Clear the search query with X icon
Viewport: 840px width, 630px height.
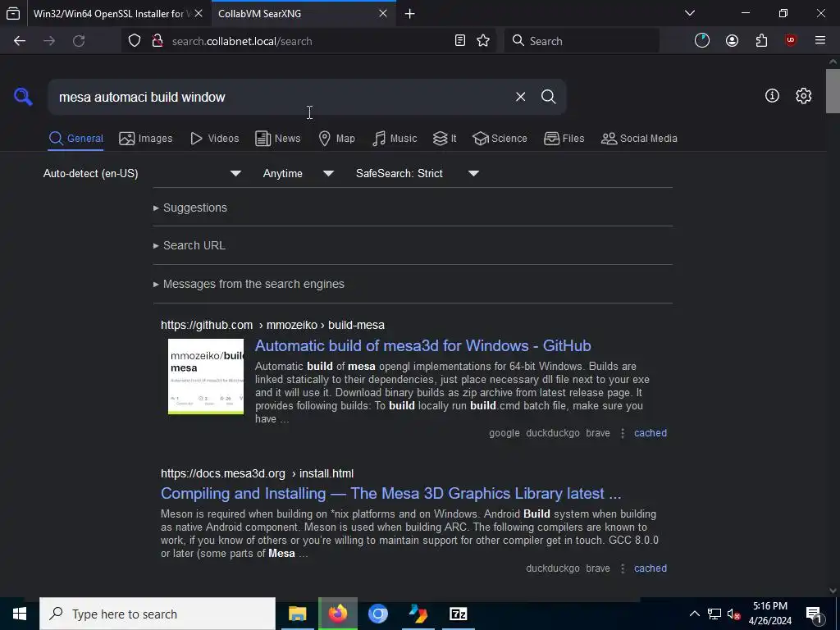click(520, 97)
